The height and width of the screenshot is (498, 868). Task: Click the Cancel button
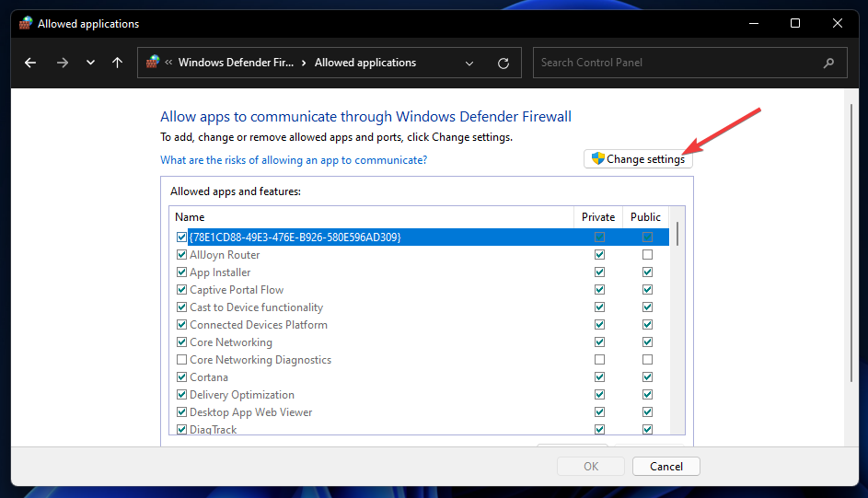(x=665, y=467)
